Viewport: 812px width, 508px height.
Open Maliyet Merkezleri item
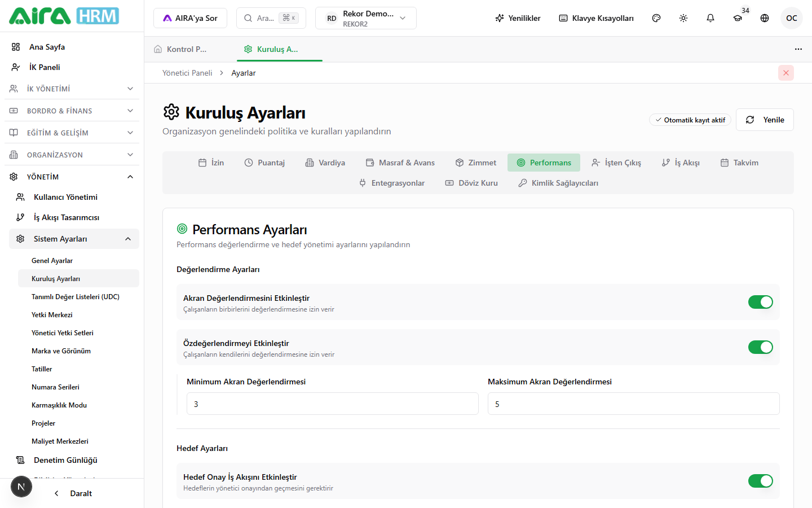(78, 441)
